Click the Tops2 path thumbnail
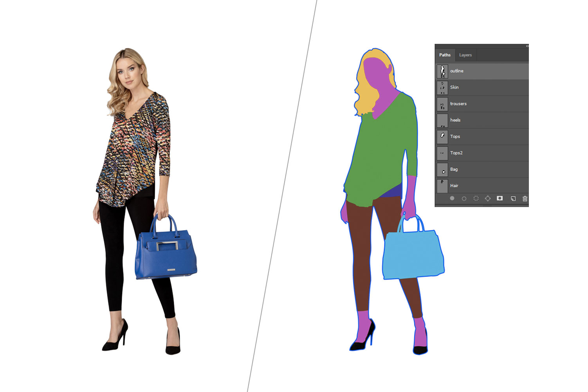Screen dimensions: 588x392 pos(442,154)
